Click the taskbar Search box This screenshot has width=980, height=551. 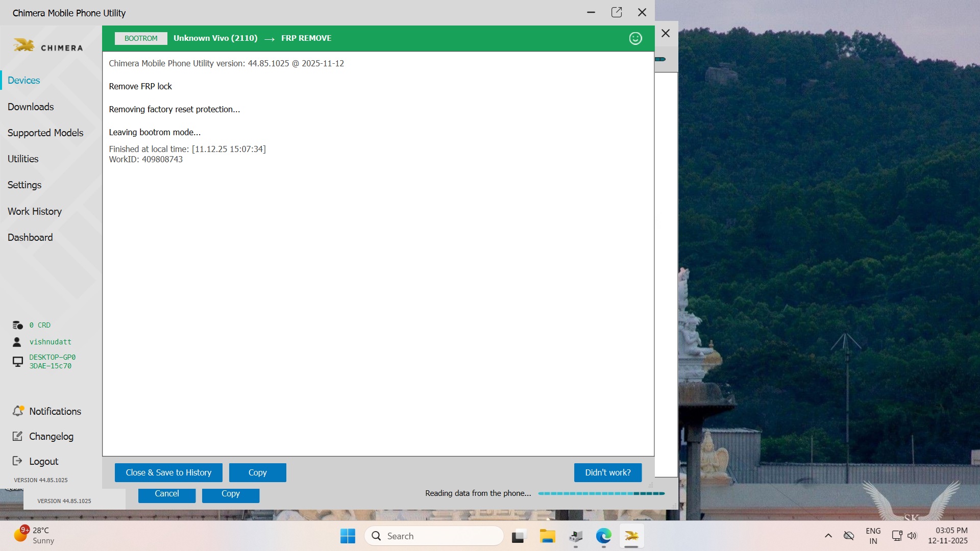[x=434, y=536]
